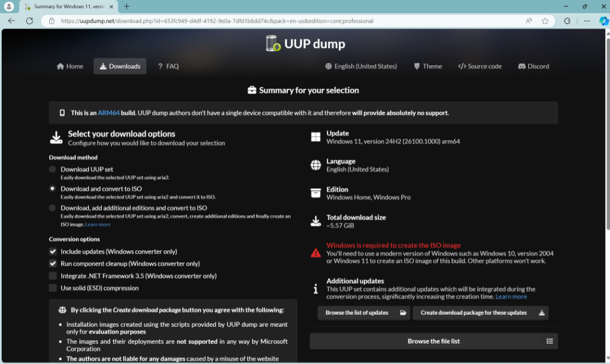
Task: Click the list icon on Browse file list
Action: pyautogui.click(x=550, y=341)
